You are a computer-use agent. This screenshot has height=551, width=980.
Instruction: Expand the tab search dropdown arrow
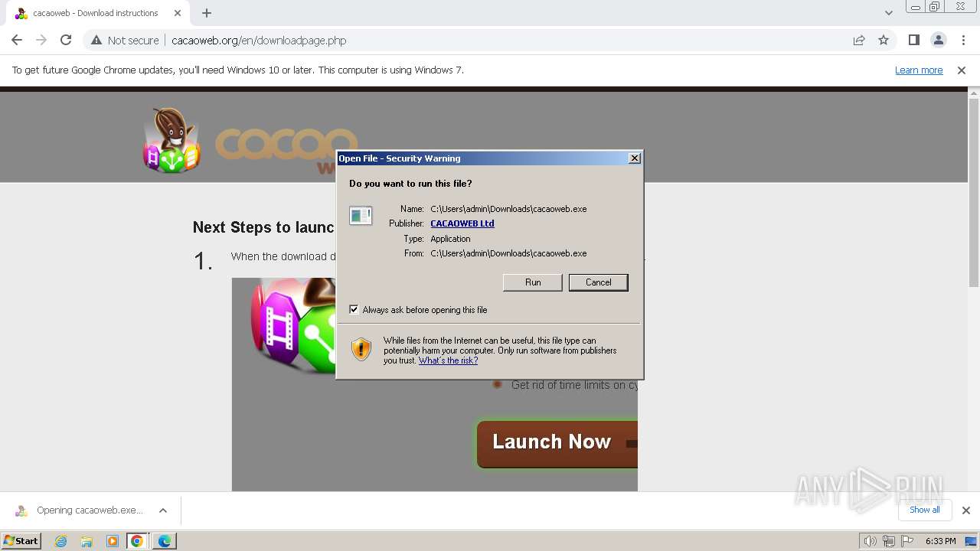(888, 13)
